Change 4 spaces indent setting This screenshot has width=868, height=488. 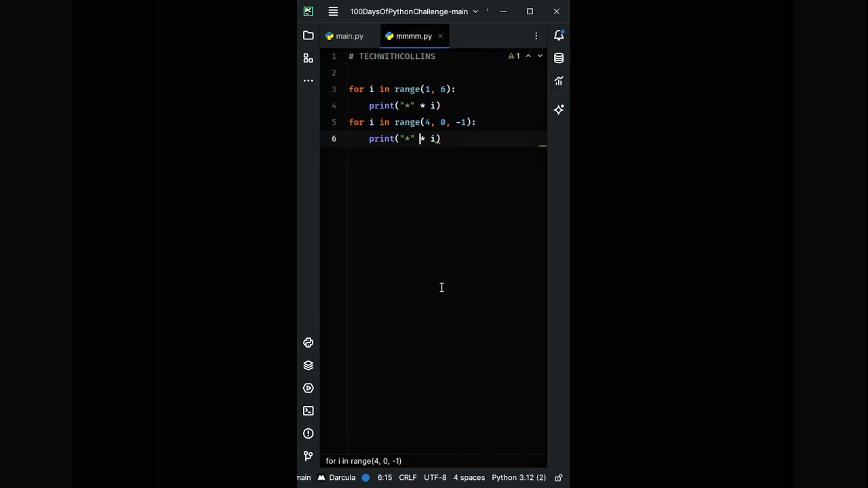[469, 478]
